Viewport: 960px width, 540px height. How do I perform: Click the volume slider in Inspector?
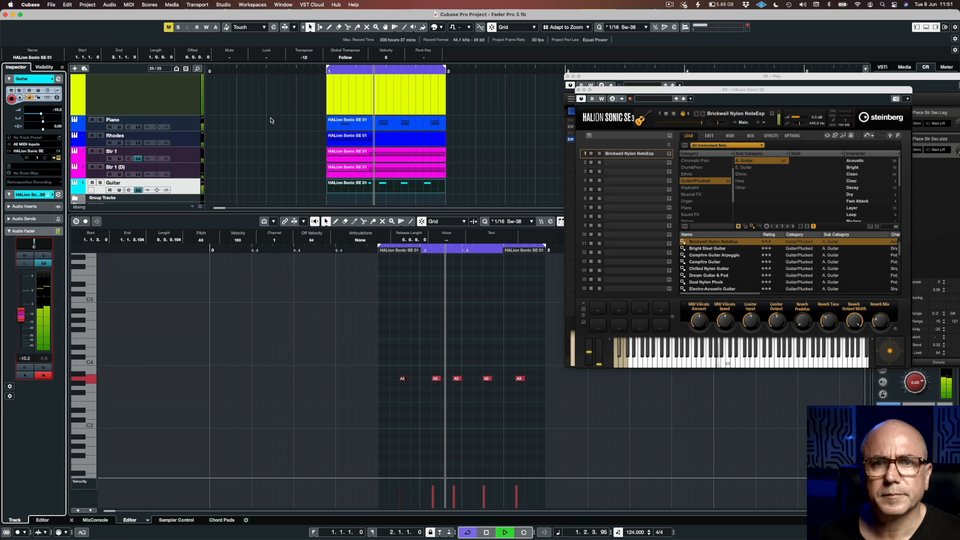point(41,113)
